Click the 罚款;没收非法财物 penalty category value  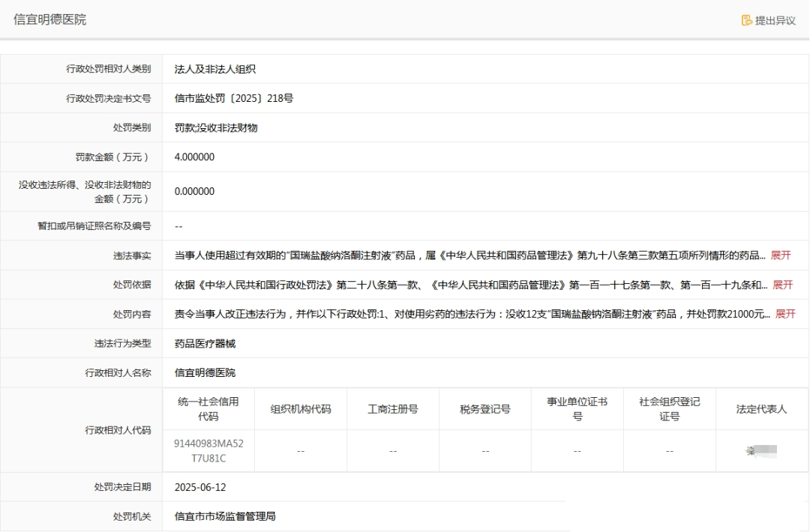point(216,127)
